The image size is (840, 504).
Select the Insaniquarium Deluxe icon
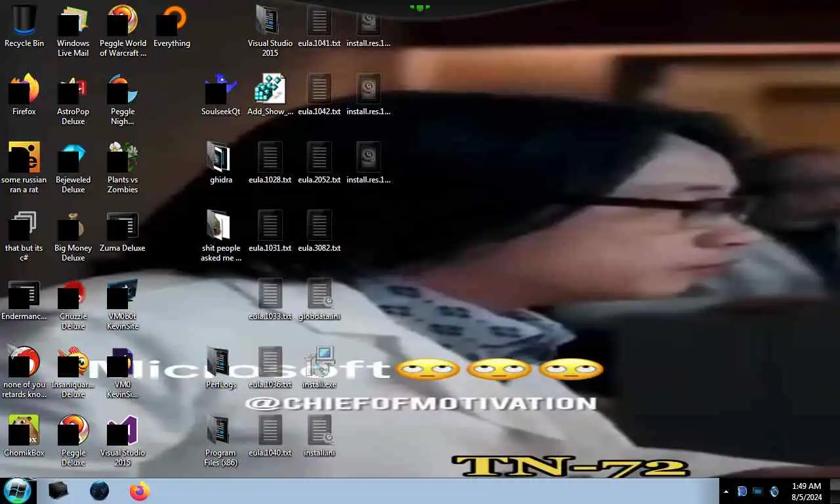73,372
